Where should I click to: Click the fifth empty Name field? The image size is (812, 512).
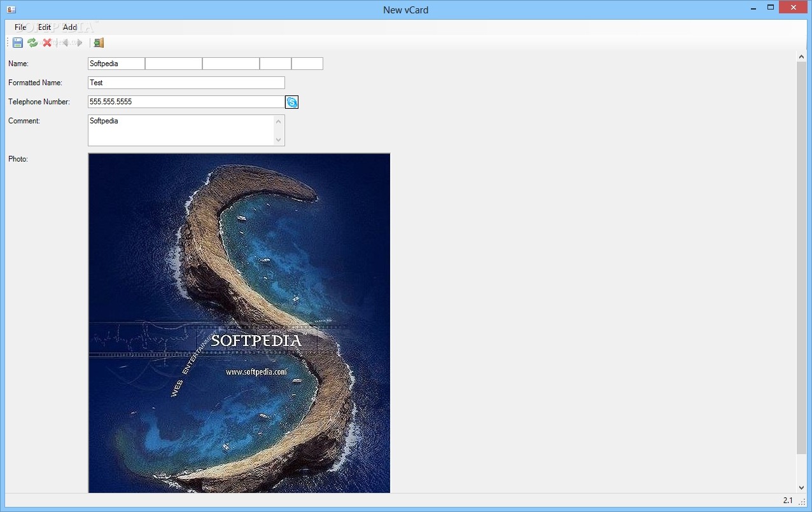(x=307, y=64)
